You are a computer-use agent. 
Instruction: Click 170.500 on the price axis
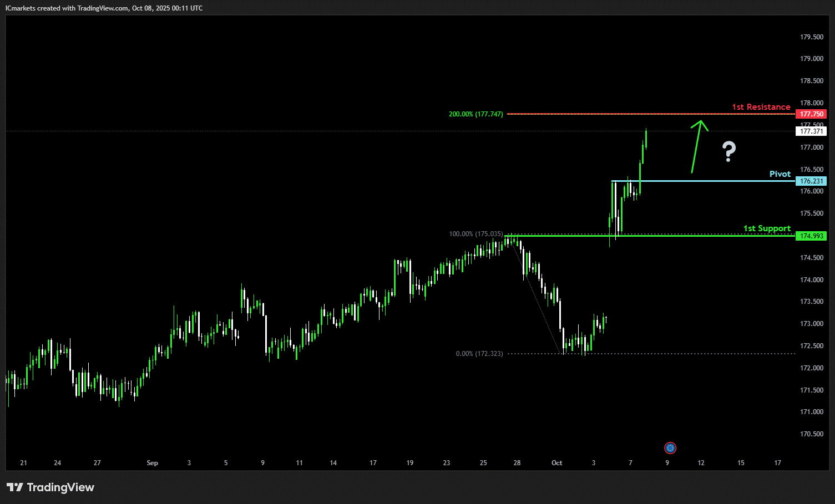pyautogui.click(x=811, y=434)
